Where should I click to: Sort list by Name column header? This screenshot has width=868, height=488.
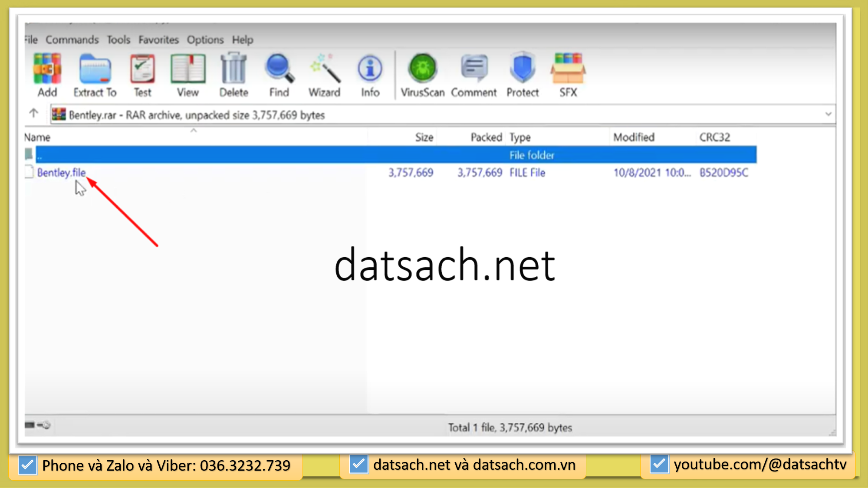(37, 138)
